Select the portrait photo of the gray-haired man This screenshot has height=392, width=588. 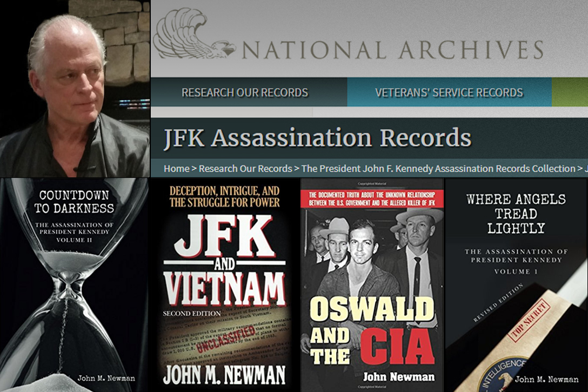[x=75, y=89]
